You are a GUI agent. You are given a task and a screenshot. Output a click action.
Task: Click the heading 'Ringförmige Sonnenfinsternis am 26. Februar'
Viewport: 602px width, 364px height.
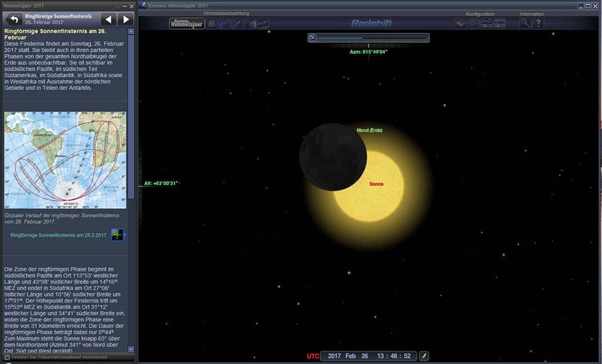point(55,34)
